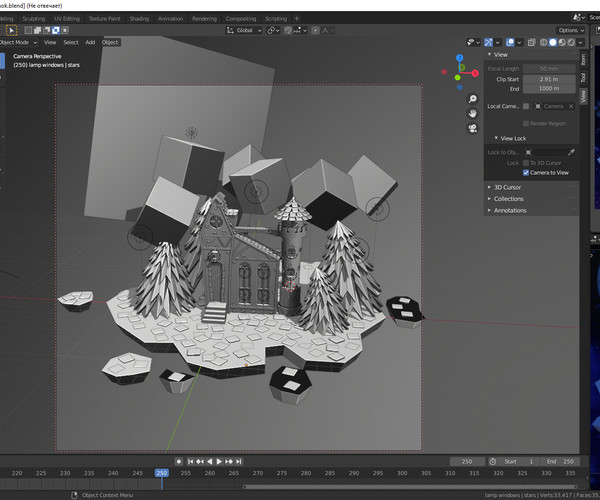Viewport: 600px width, 500px height.
Task: Disable the Camera to View checkbox
Action: [526, 172]
